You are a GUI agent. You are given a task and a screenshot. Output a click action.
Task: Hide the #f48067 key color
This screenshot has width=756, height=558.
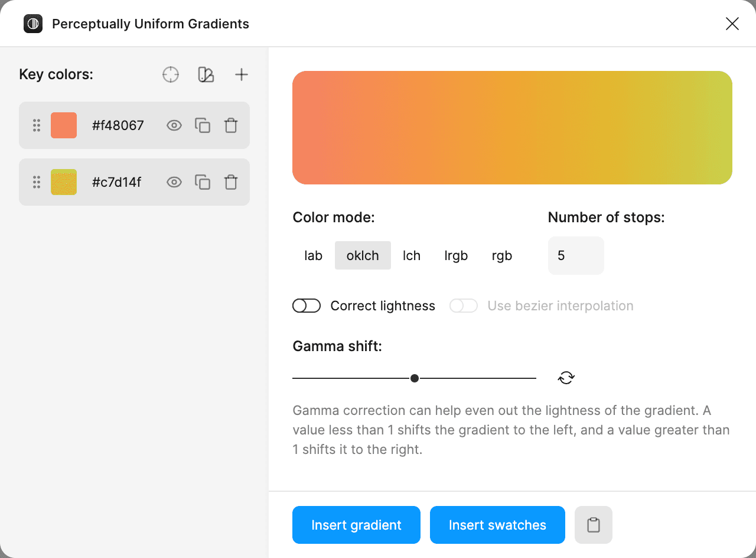point(174,125)
